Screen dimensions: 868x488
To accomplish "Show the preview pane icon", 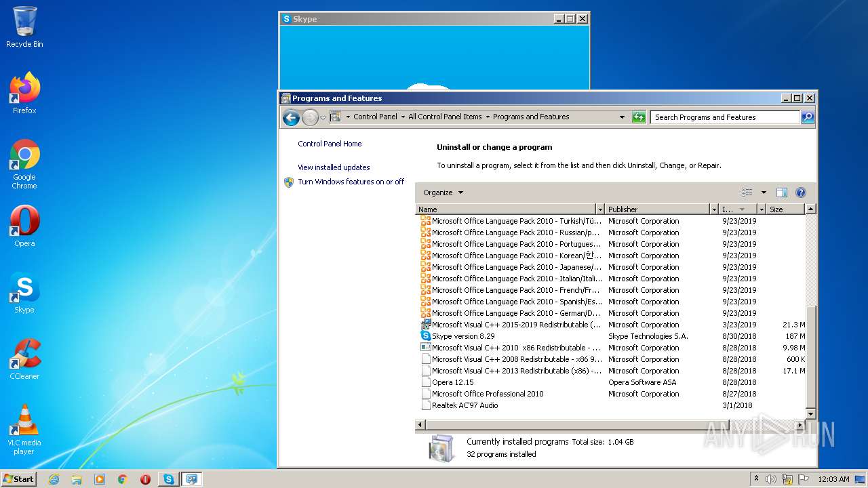I will tap(781, 192).
